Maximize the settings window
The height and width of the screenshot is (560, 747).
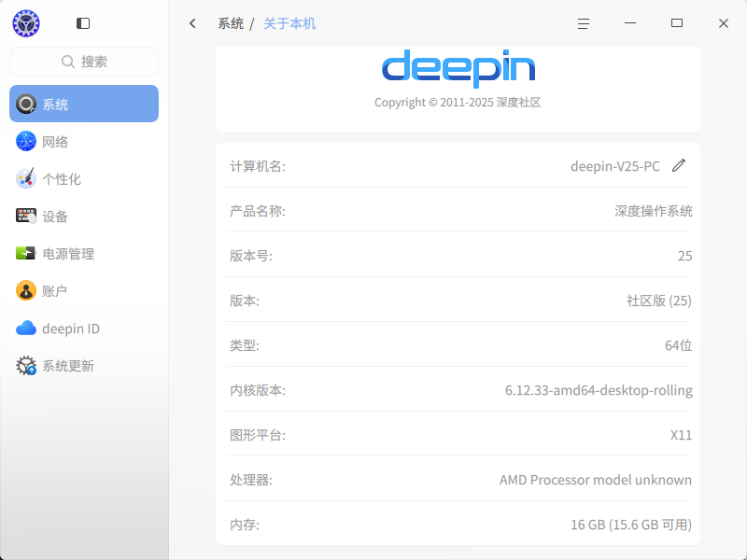point(677,23)
